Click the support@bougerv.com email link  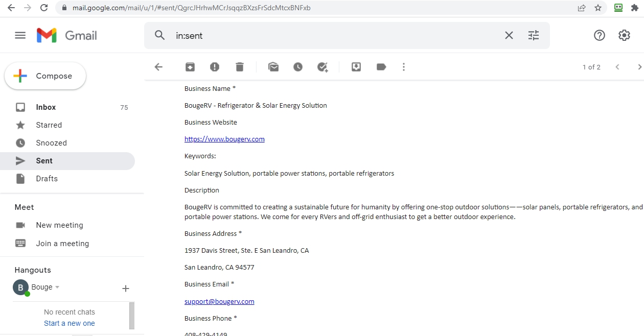(219, 301)
